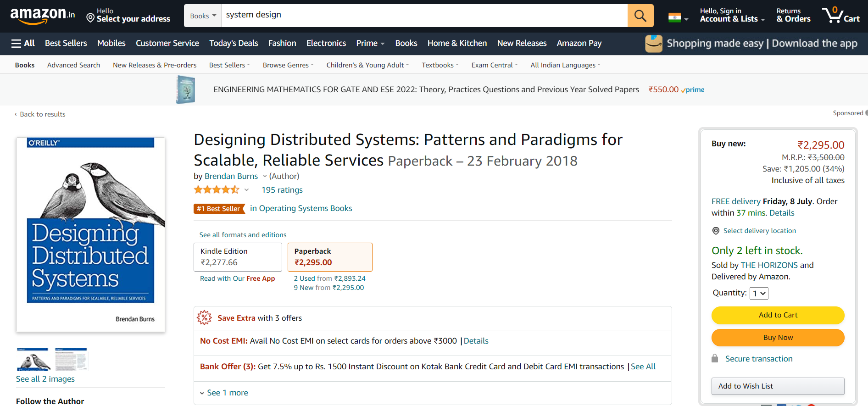Select the Paperback format

330,257
